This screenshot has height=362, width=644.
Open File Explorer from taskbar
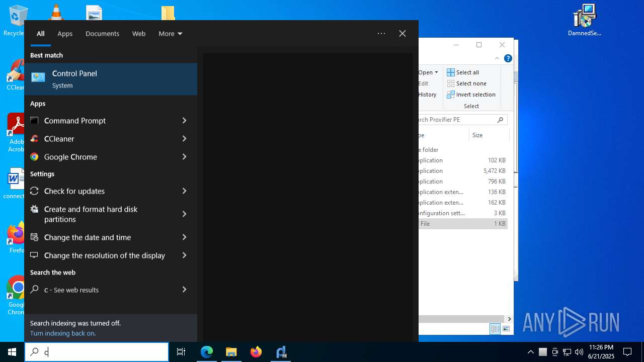(231, 352)
